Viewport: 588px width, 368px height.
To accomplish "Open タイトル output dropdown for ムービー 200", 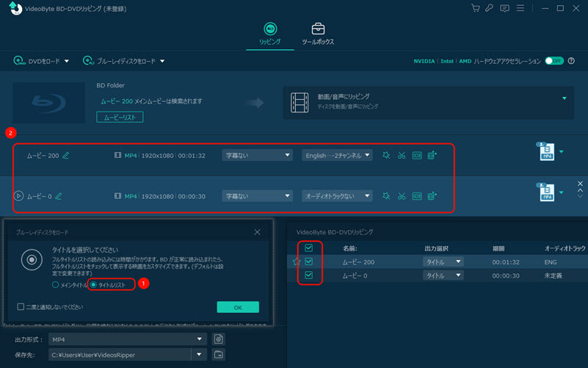I will pyautogui.click(x=443, y=261).
